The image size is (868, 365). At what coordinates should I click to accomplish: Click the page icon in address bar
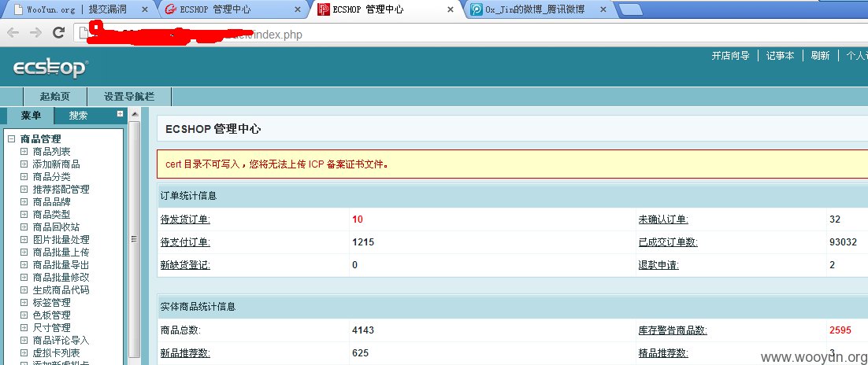coord(83,33)
